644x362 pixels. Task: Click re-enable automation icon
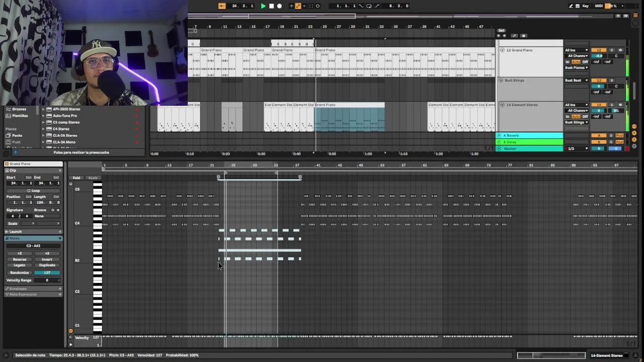304,6
